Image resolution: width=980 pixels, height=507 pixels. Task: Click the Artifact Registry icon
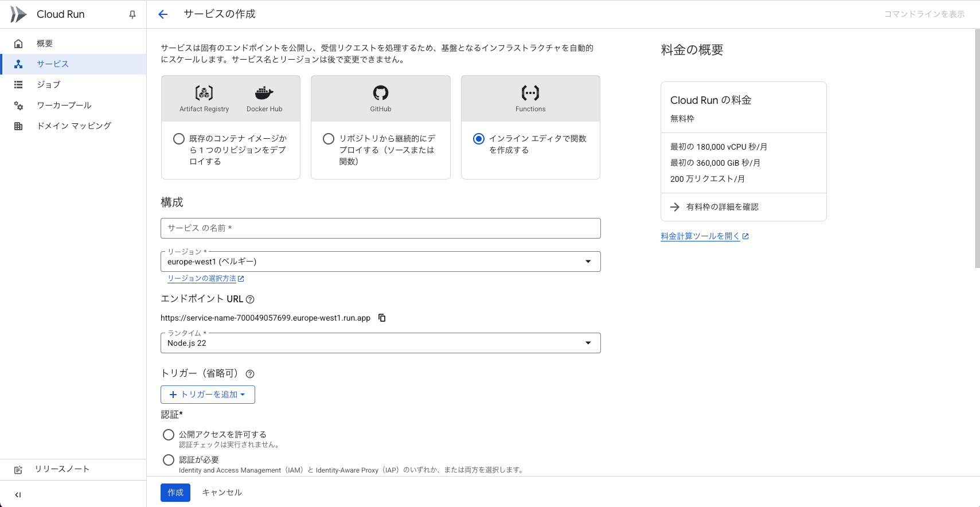coord(204,92)
